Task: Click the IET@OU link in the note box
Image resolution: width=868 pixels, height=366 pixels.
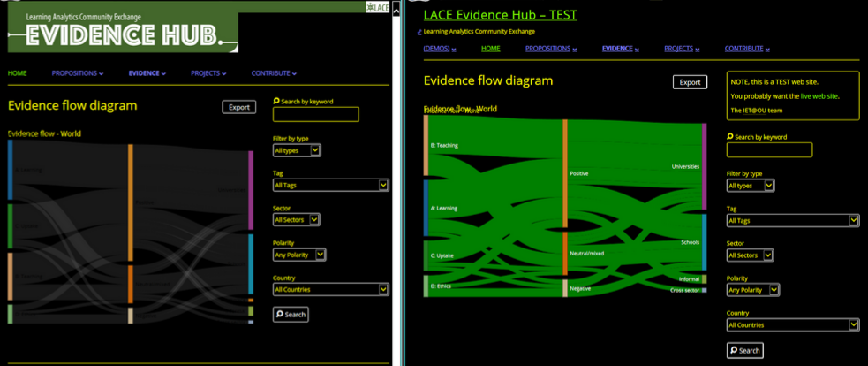Action: 755,111
